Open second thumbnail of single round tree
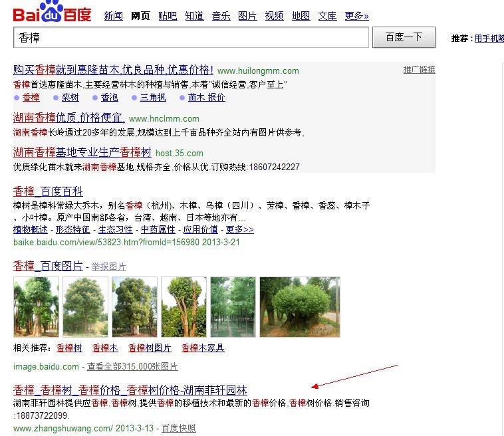Screen dimensions: 504x436 (x=86, y=307)
